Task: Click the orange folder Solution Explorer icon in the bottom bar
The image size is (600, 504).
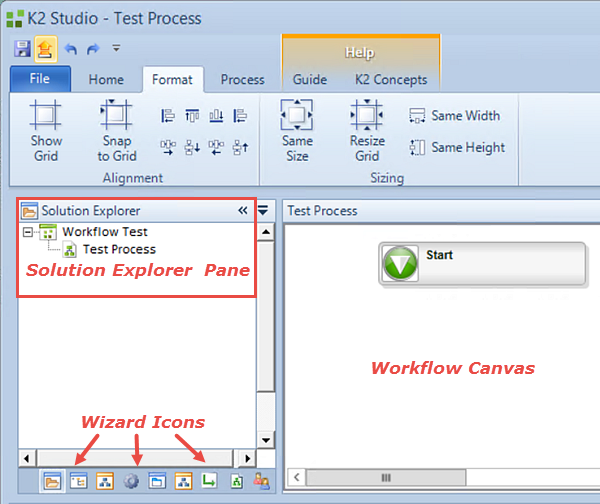Action: (52, 481)
